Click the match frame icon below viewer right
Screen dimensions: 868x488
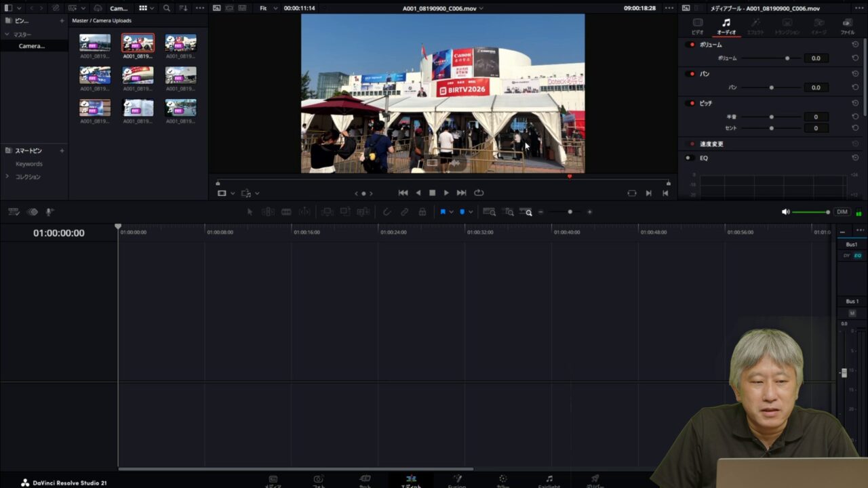click(632, 193)
